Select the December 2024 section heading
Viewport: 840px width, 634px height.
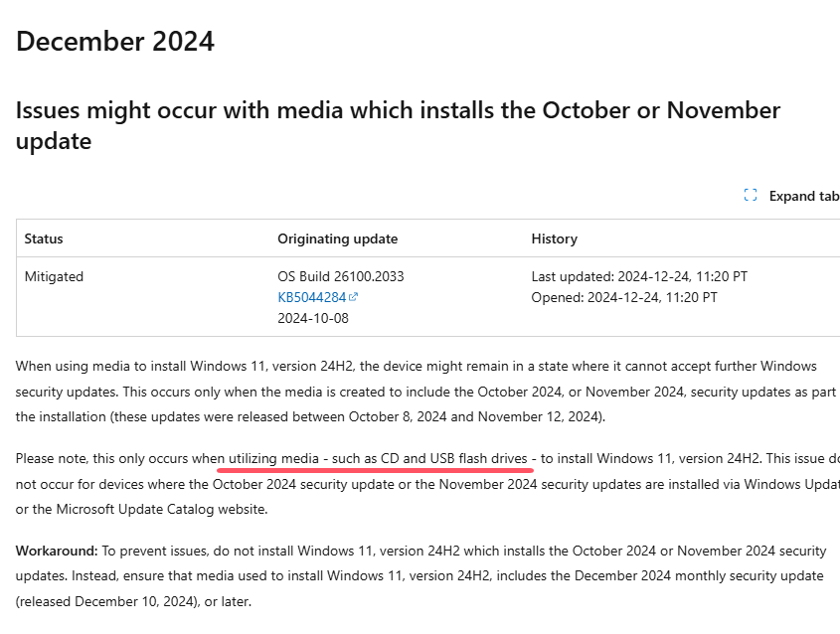click(x=113, y=42)
